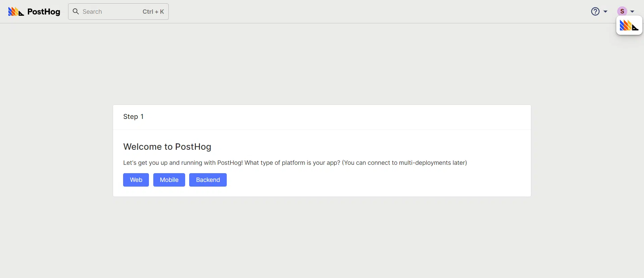Image resolution: width=644 pixels, height=278 pixels.
Task: Open the help question mark icon
Action: [x=595, y=11]
